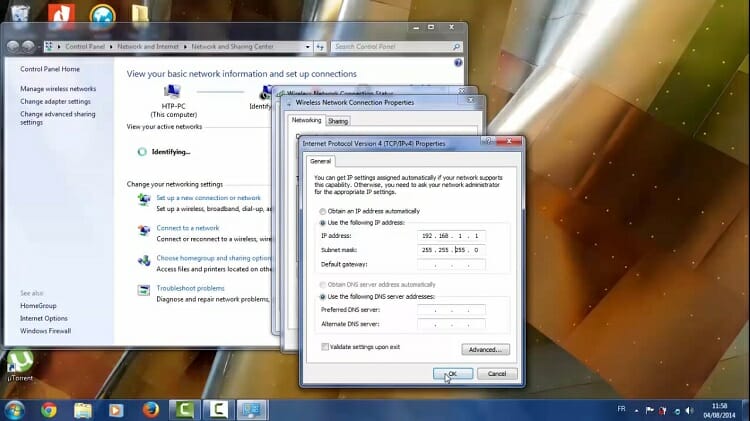Screen dimensions: 750x421
Task: Click the homegroup and sharing options icon
Action: (143, 260)
